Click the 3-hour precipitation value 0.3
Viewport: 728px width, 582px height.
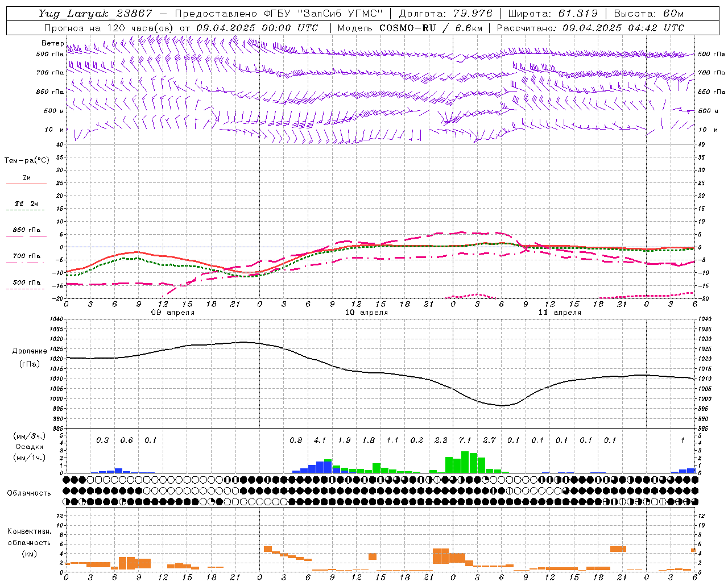click(x=102, y=440)
